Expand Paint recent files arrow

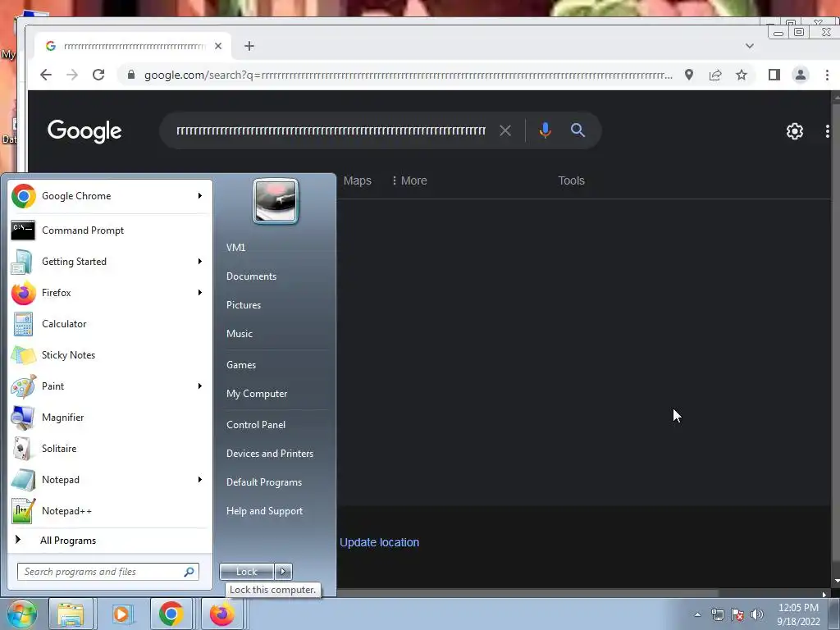[200, 386]
